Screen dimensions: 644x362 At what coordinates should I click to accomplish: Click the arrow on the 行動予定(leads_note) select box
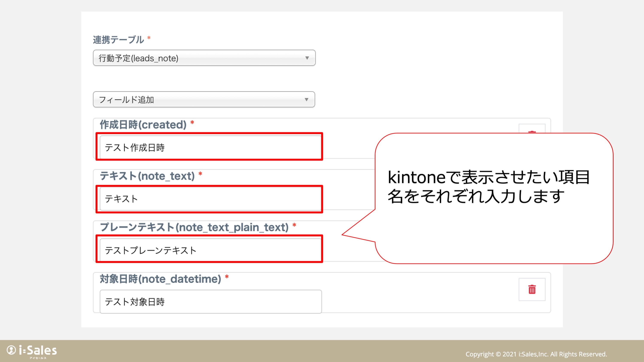[307, 58]
